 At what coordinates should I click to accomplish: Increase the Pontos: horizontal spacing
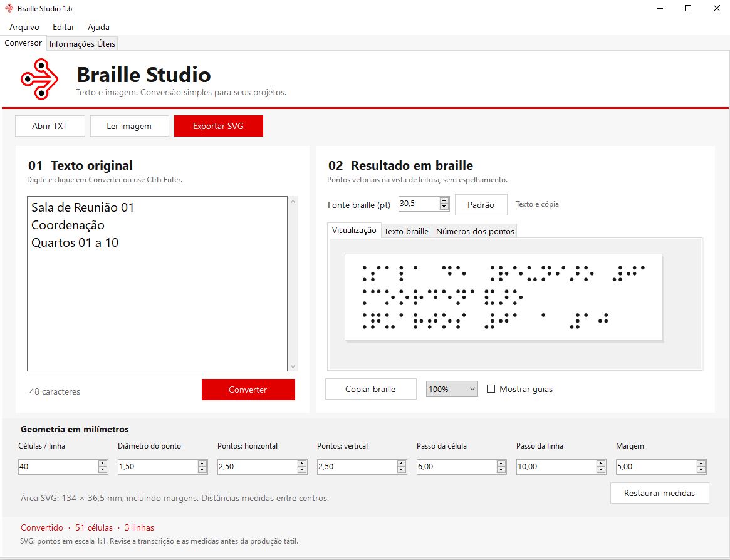(x=302, y=463)
